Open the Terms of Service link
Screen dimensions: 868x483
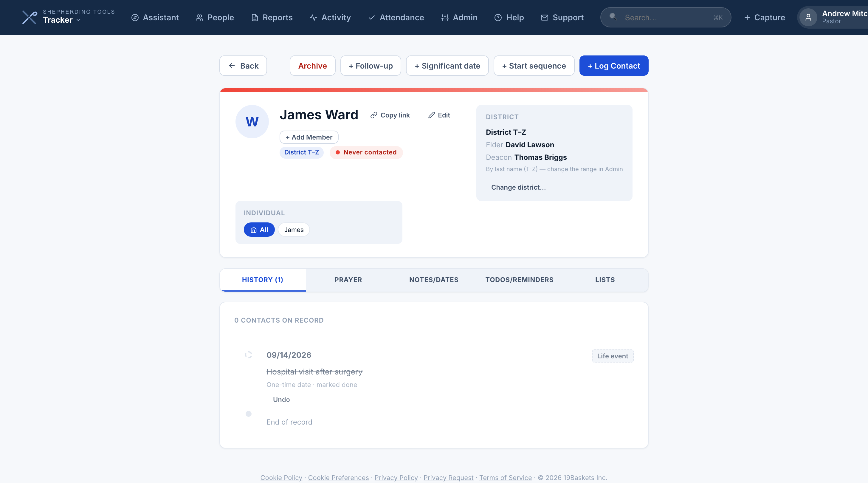506,478
